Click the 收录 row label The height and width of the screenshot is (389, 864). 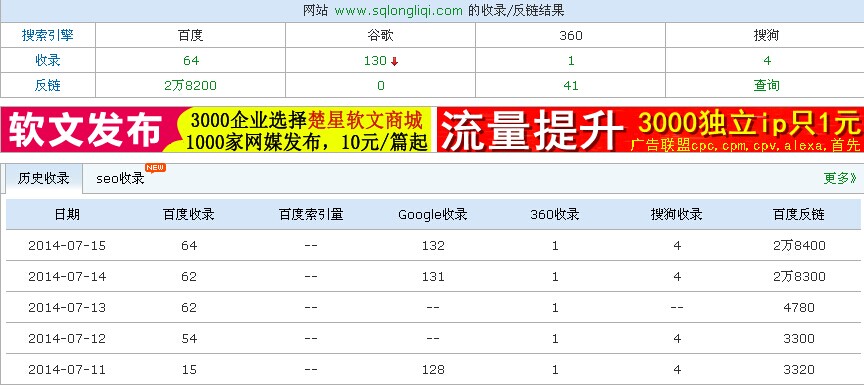pyautogui.click(x=47, y=61)
